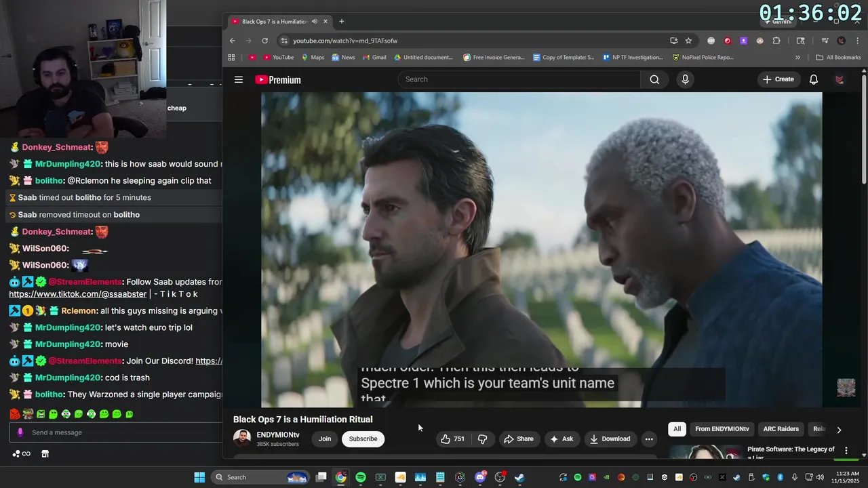Click the Chrome address bar URL
The image size is (868, 488).
pyautogui.click(x=345, y=41)
